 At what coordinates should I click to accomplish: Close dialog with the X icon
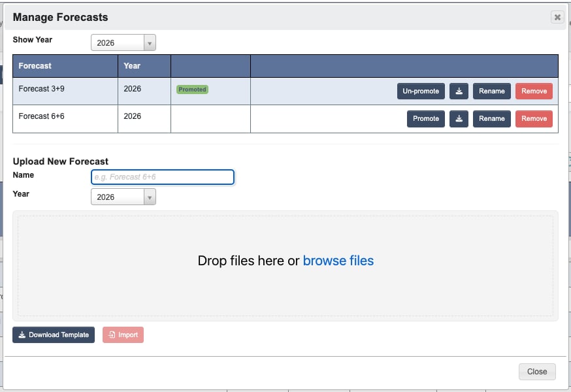click(x=557, y=17)
